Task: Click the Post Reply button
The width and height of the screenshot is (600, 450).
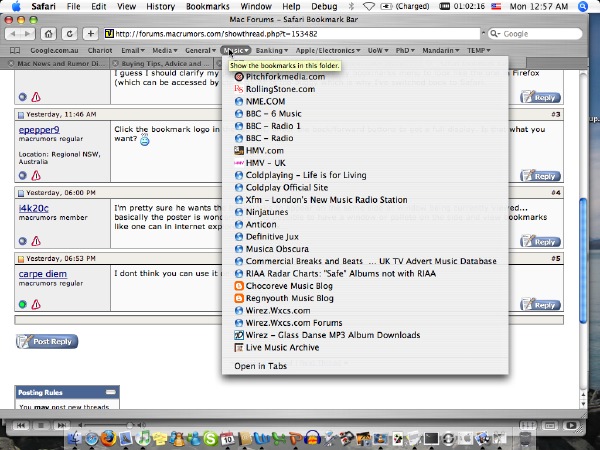Action: pyautogui.click(x=47, y=341)
